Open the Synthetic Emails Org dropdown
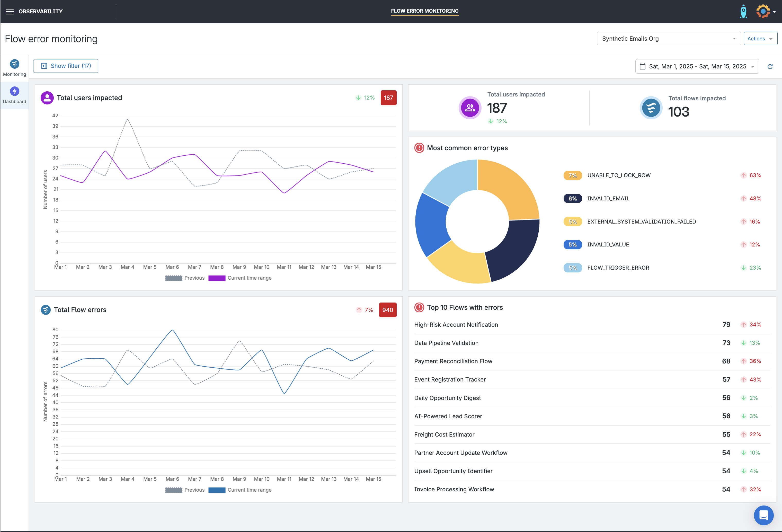 coord(668,39)
